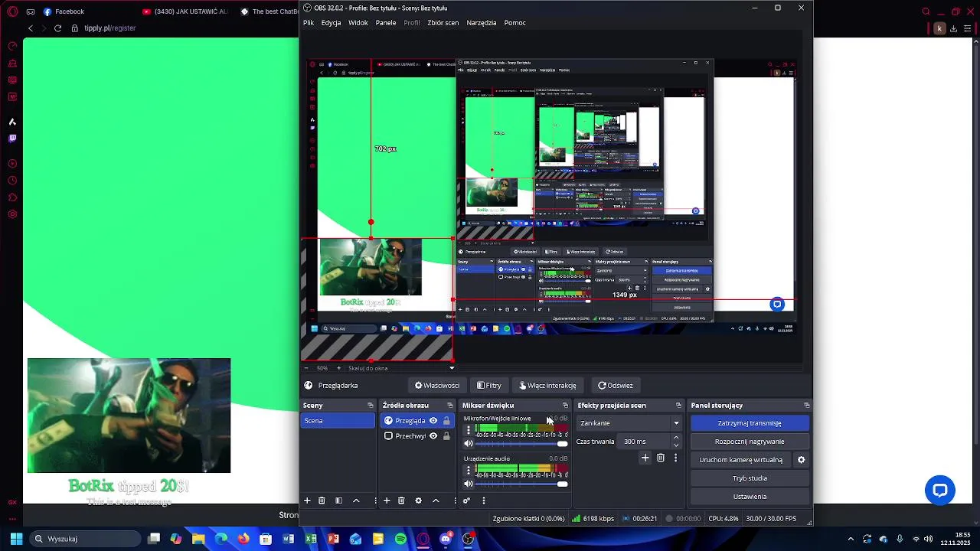Open source properties gear in Źródła obrazu toolbar

(x=418, y=500)
